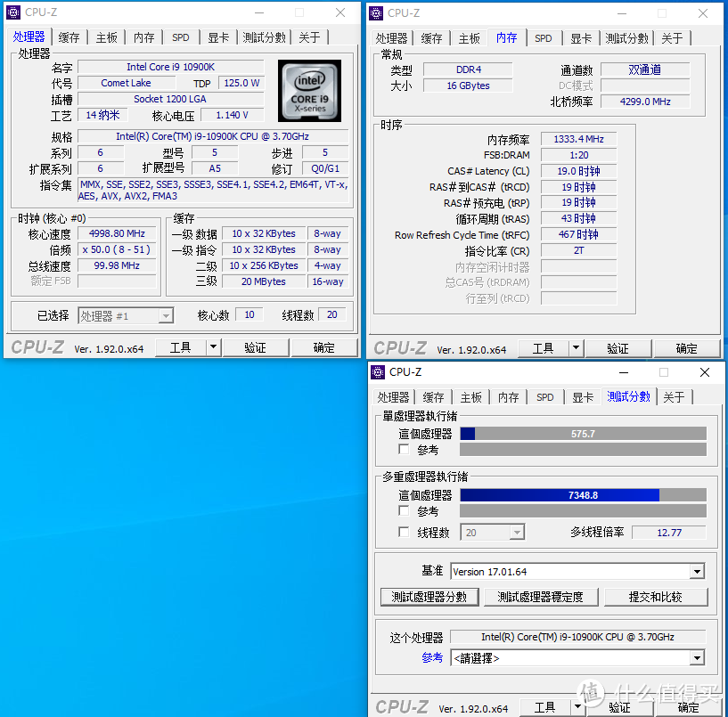
Task: Click 工具 button in memory window
Action: tap(543, 348)
